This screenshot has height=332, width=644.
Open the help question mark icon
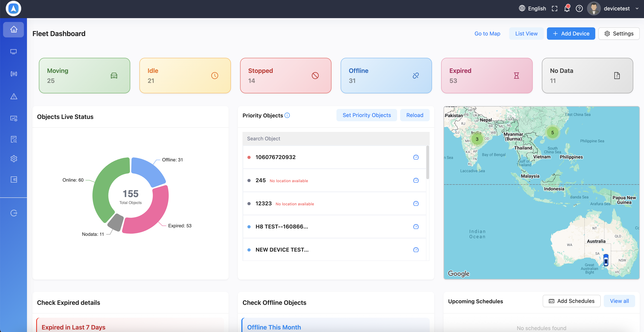coord(579,8)
